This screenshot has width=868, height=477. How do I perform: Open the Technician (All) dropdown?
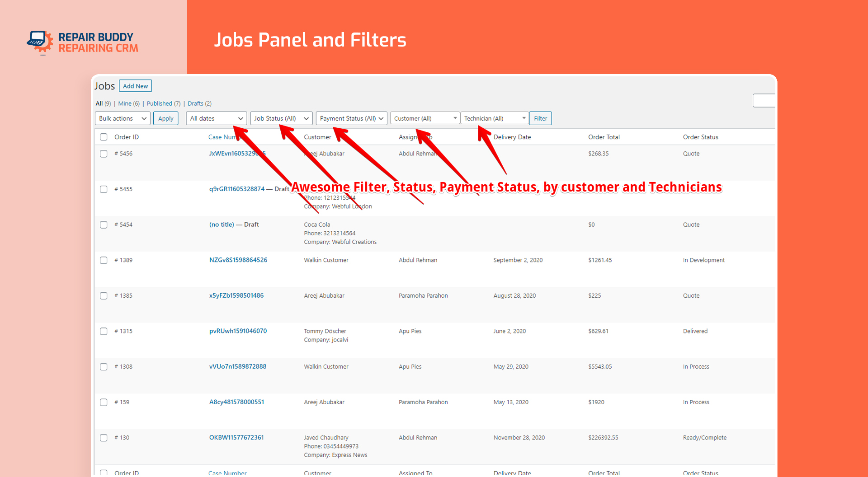coord(495,118)
